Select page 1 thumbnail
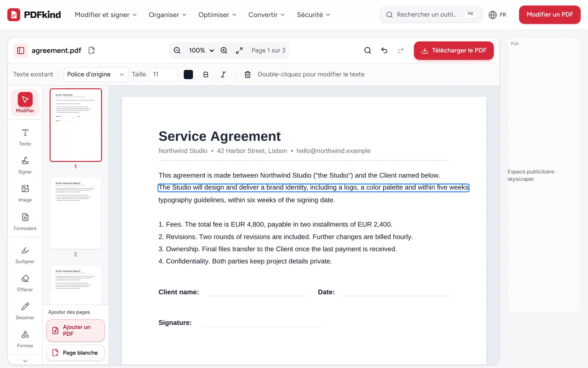588x368 pixels. coord(76,125)
